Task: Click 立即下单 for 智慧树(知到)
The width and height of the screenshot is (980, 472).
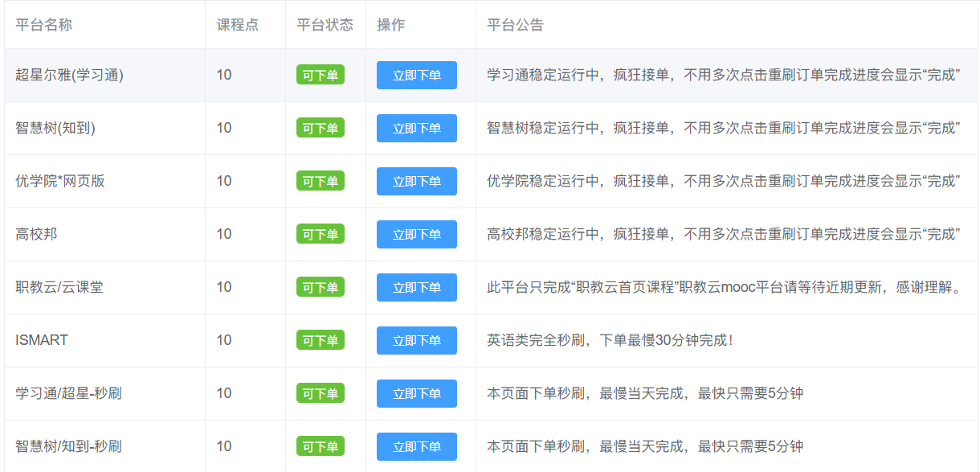Action: coord(417,128)
